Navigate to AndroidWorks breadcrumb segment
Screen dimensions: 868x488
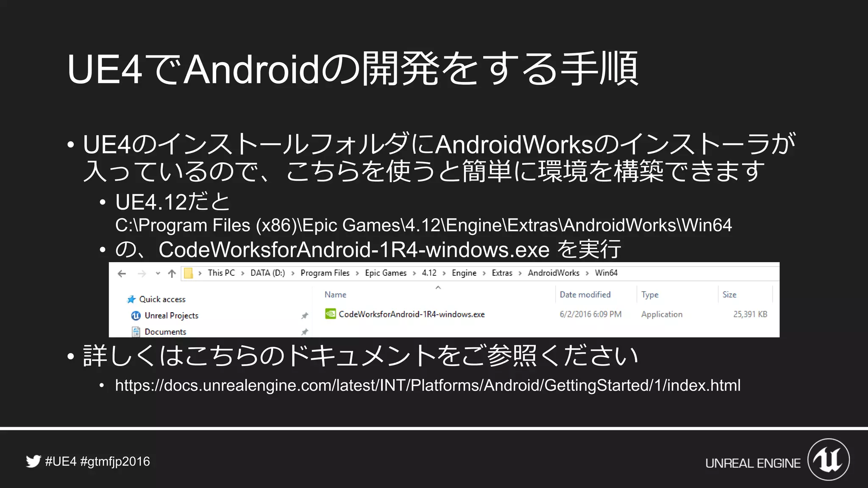(553, 273)
